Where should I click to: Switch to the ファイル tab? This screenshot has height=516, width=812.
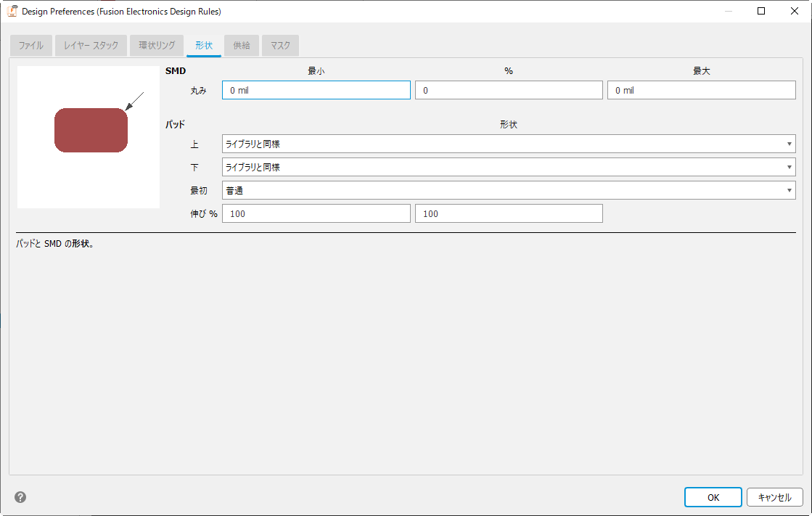31,46
